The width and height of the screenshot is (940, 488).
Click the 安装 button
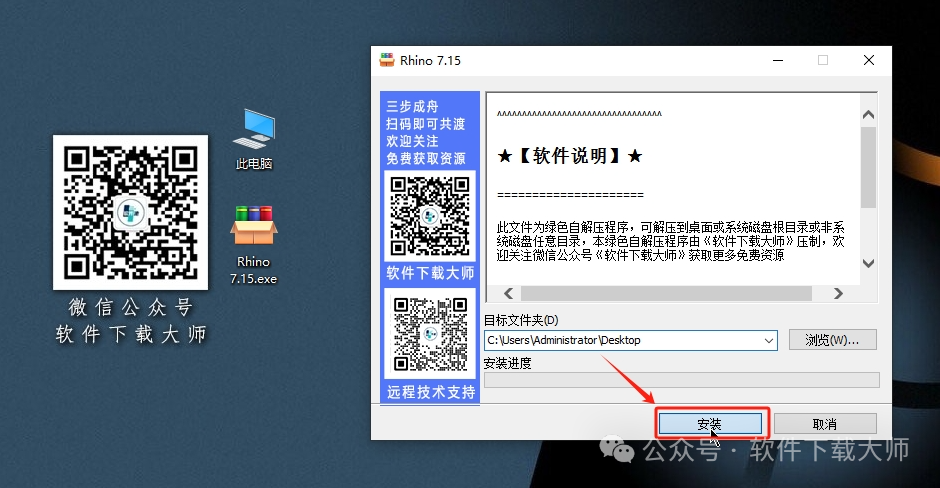pos(710,424)
